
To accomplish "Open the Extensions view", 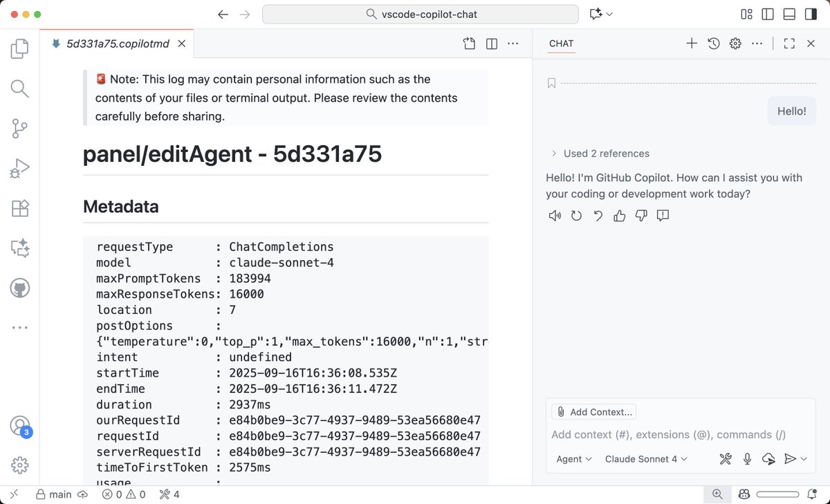I will click(19, 208).
